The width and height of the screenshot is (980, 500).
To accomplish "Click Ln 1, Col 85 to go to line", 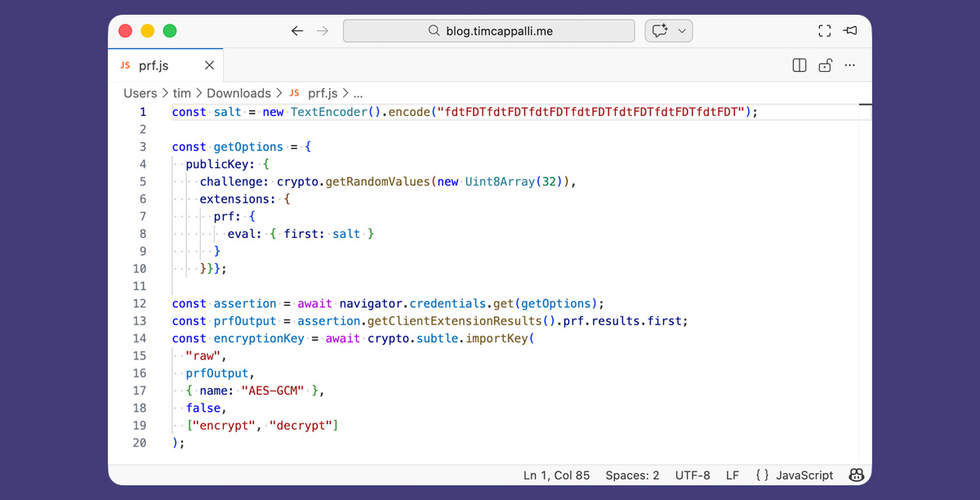I will (556, 475).
